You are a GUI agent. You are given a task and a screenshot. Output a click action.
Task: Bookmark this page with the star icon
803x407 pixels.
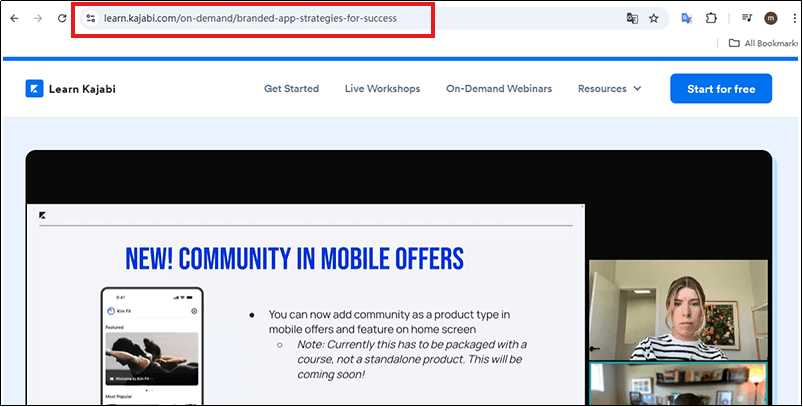(x=654, y=18)
